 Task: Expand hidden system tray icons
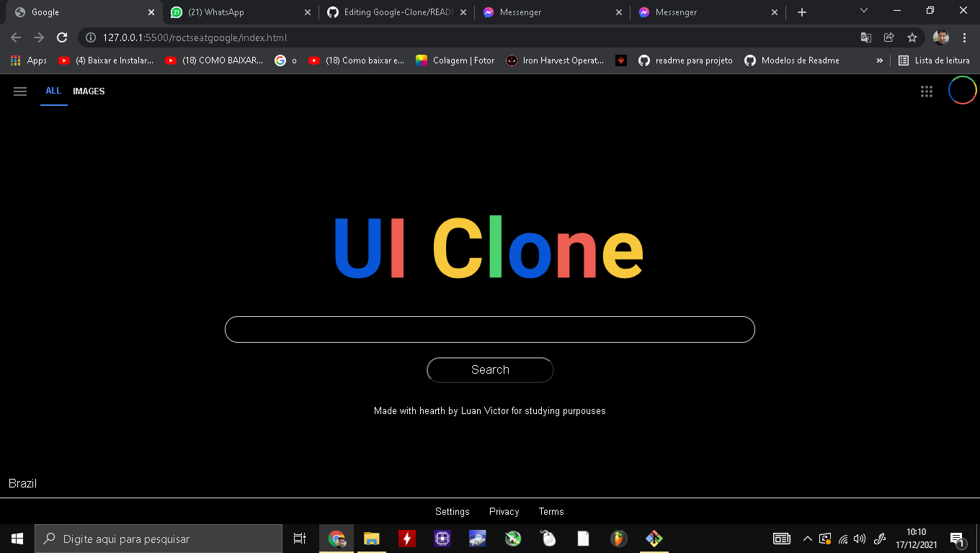(x=808, y=539)
